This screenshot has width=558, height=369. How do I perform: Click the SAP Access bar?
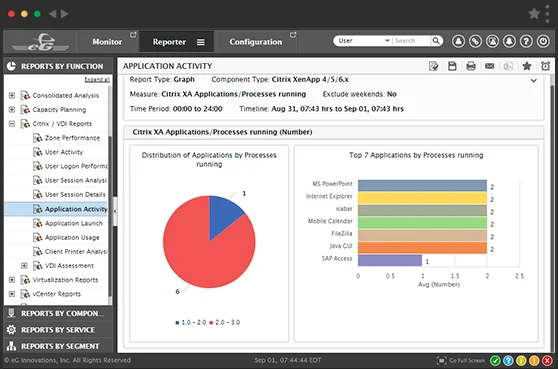pyautogui.click(x=390, y=260)
